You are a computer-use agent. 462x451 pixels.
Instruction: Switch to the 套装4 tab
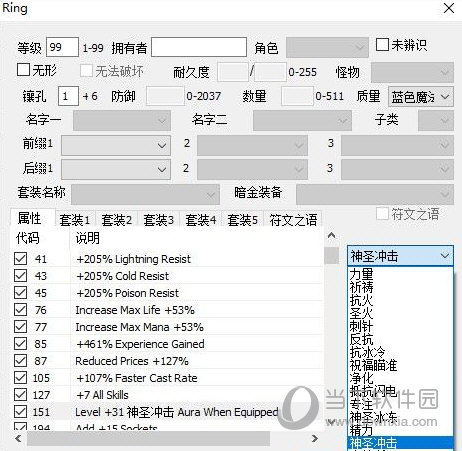[201, 220]
